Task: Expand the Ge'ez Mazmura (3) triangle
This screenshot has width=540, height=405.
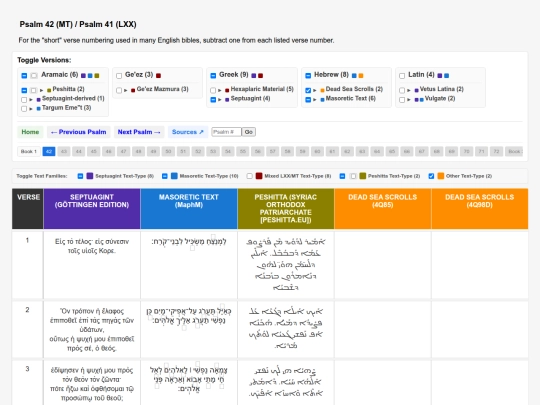Action: 126,90
